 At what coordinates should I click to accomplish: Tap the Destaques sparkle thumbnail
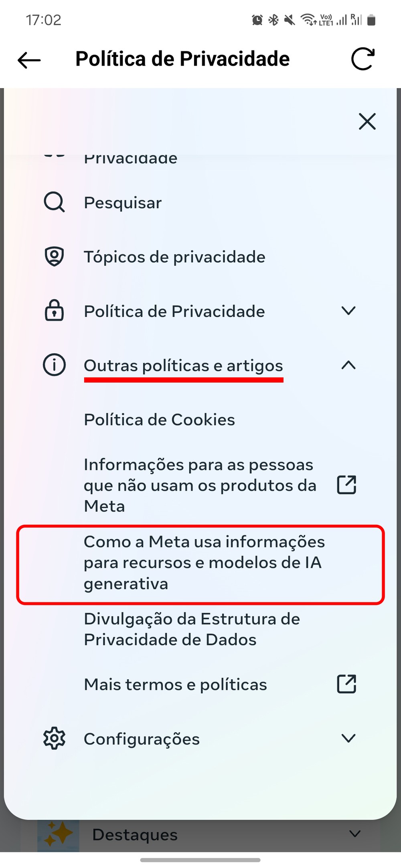point(59,834)
